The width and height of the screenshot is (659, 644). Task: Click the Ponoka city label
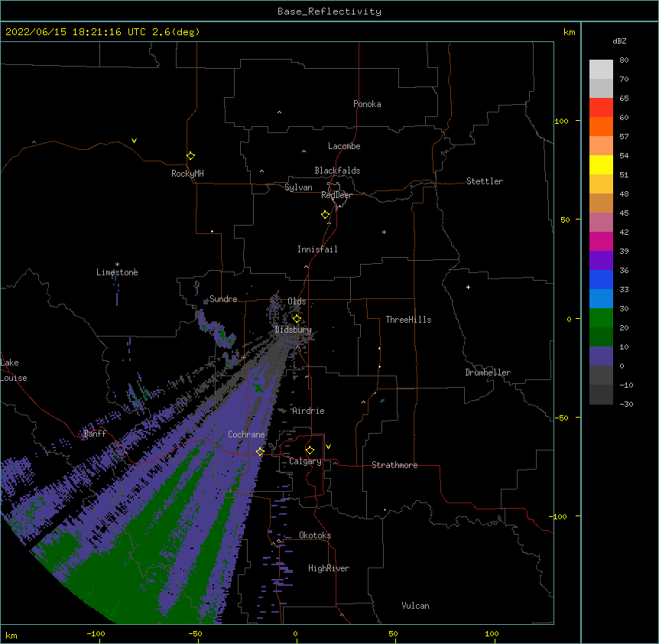(x=367, y=104)
